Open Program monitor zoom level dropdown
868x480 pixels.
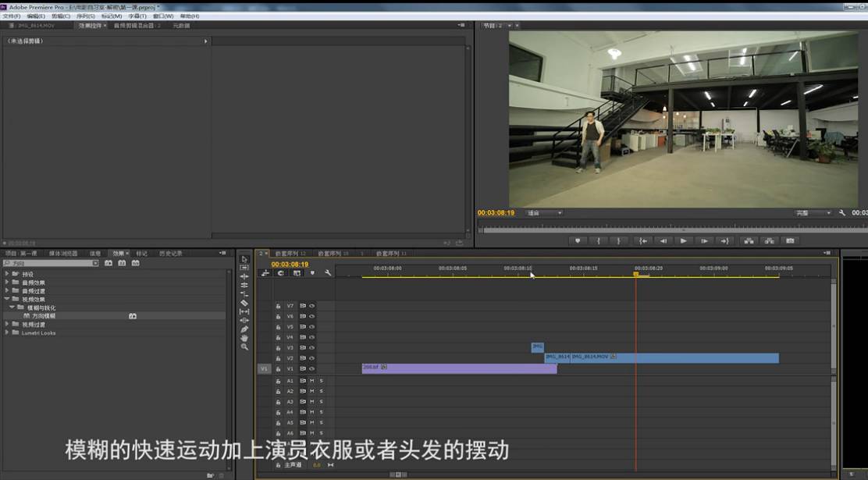[x=544, y=212]
